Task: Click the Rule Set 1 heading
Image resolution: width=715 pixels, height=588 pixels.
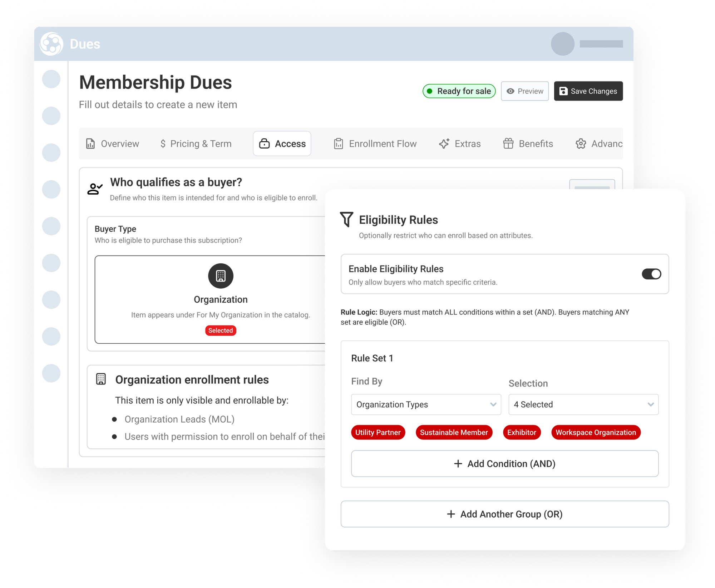Action: 372,358
